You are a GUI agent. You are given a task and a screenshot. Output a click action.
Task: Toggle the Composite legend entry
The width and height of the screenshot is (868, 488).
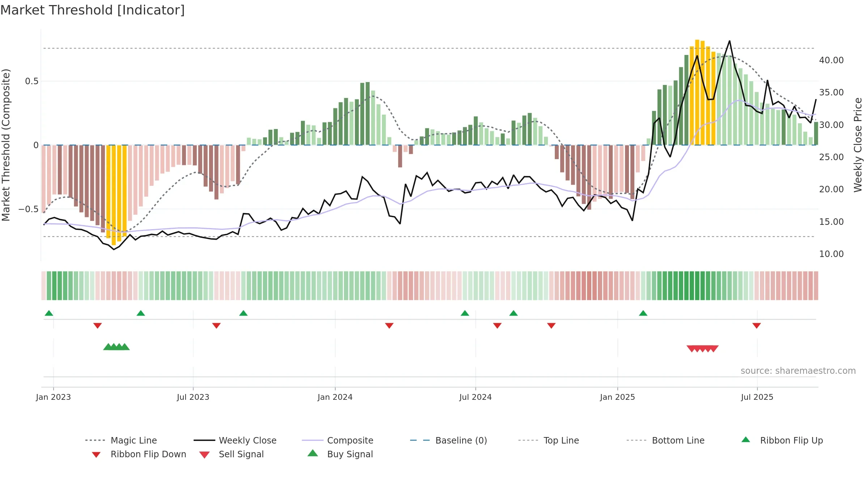[338, 440]
